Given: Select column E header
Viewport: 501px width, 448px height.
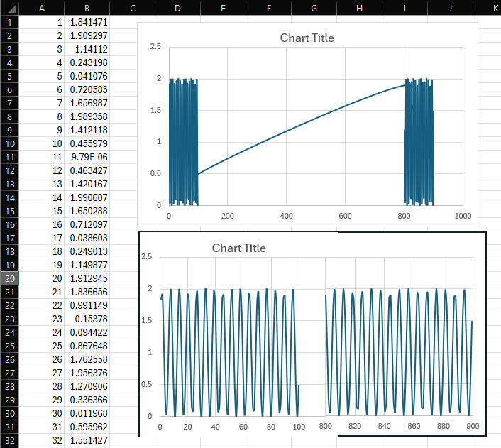Looking at the screenshot, I should (x=223, y=8).
